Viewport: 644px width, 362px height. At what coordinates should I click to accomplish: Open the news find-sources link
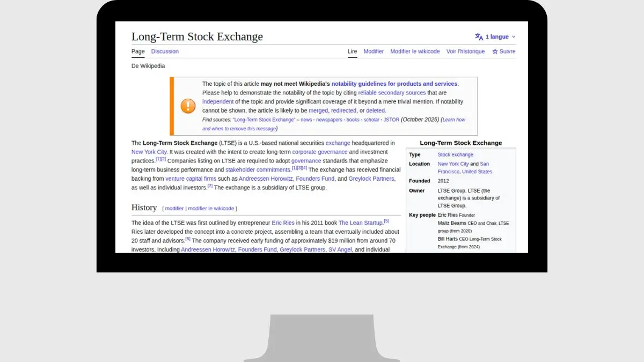click(x=306, y=120)
